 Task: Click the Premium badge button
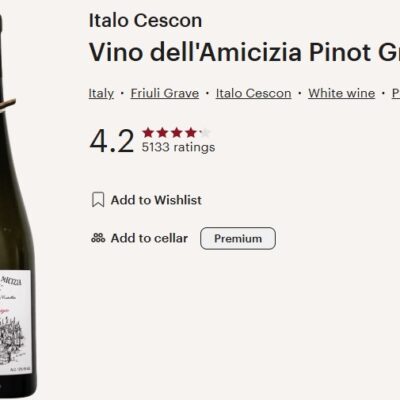click(238, 238)
